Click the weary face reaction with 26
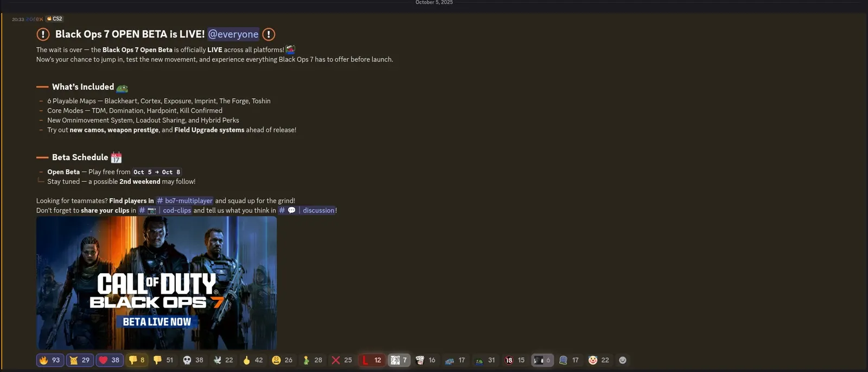This screenshot has height=372, width=868. (x=283, y=360)
